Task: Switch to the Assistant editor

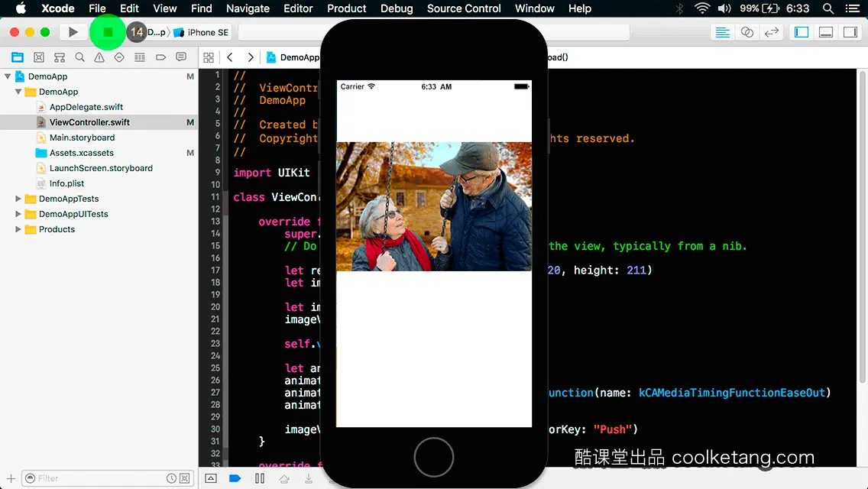Action: [747, 33]
